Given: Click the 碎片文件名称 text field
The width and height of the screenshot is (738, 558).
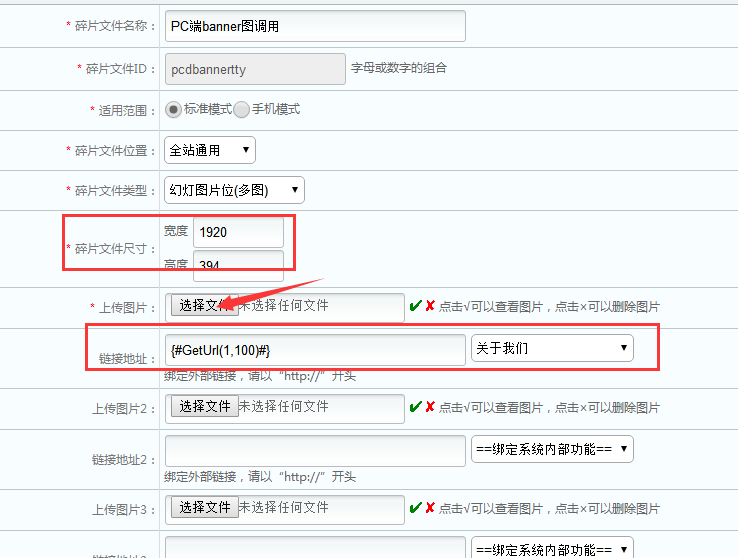Looking at the screenshot, I should (x=315, y=26).
